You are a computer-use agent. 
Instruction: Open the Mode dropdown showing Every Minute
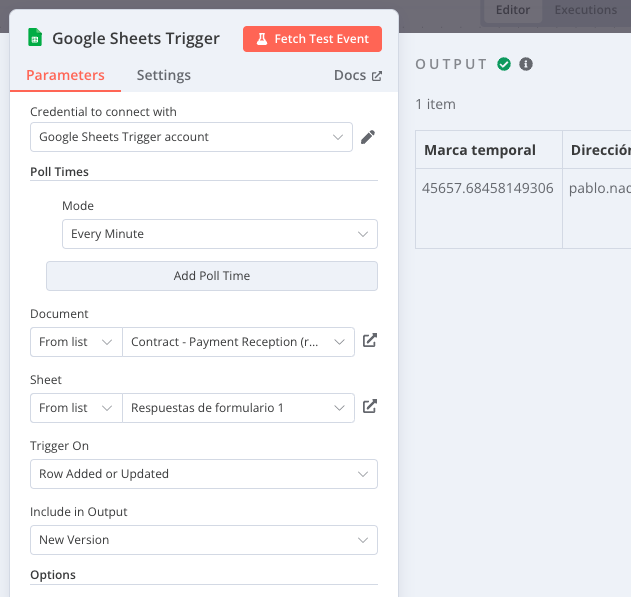point(220,234)
